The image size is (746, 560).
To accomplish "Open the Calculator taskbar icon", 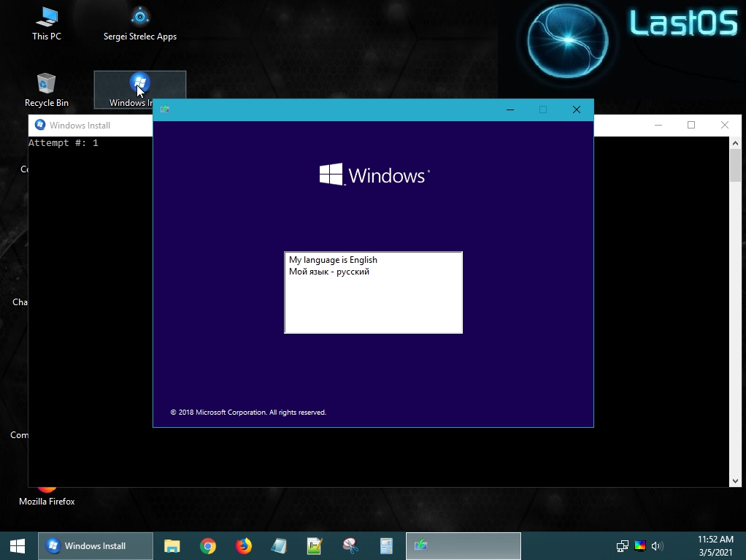I will [x=386, y=545].
